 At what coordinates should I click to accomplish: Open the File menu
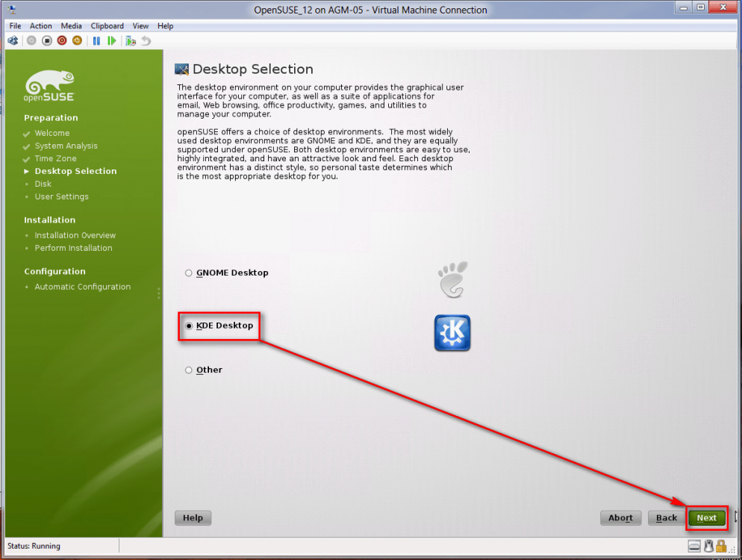pos(15,26)
